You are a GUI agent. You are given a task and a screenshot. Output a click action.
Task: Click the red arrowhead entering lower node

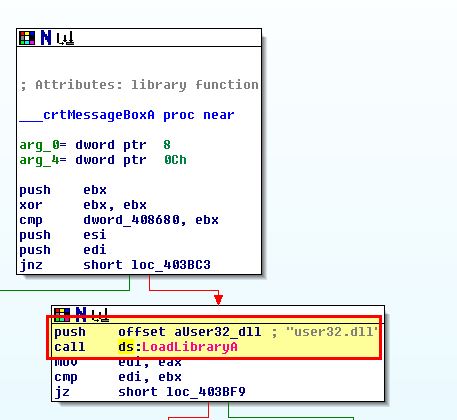pos(218,299)
